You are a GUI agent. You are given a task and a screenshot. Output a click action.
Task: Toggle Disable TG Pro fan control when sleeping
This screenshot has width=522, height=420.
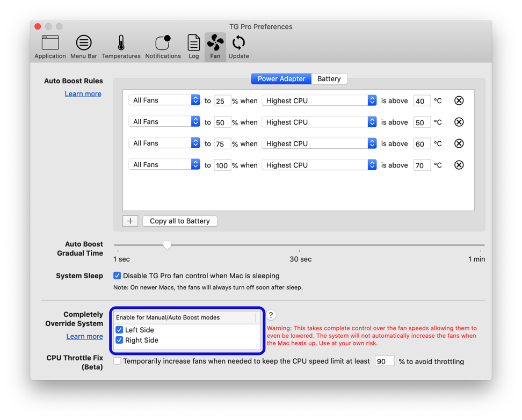point(117,276)
